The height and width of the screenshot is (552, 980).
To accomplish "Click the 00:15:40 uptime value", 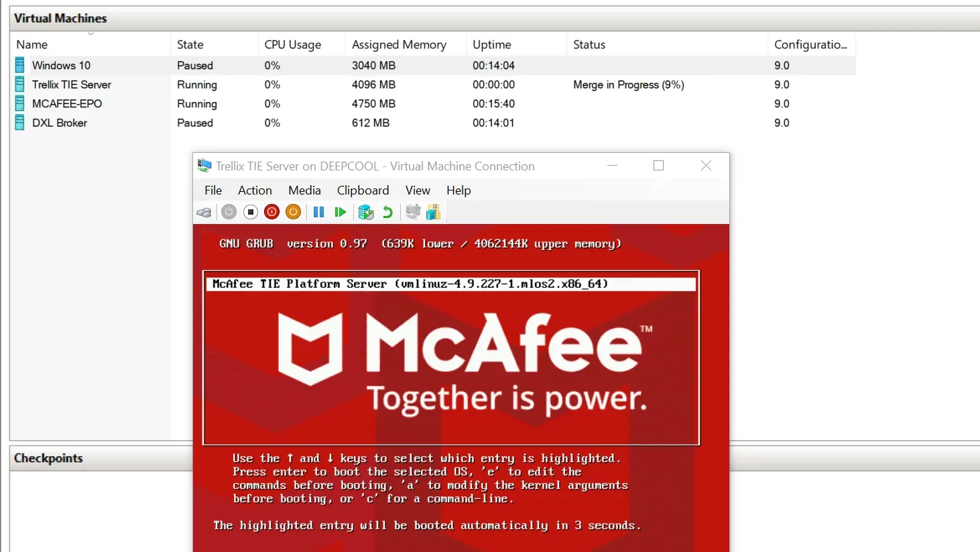I will click(493, 103).
